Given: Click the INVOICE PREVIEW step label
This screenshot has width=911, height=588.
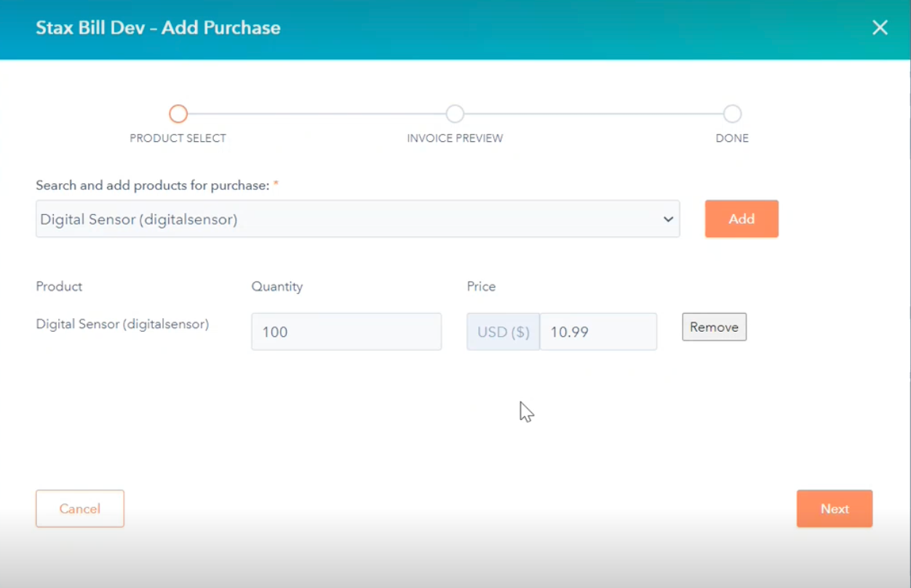Looking at the screenshot, I should pos(455,138).
